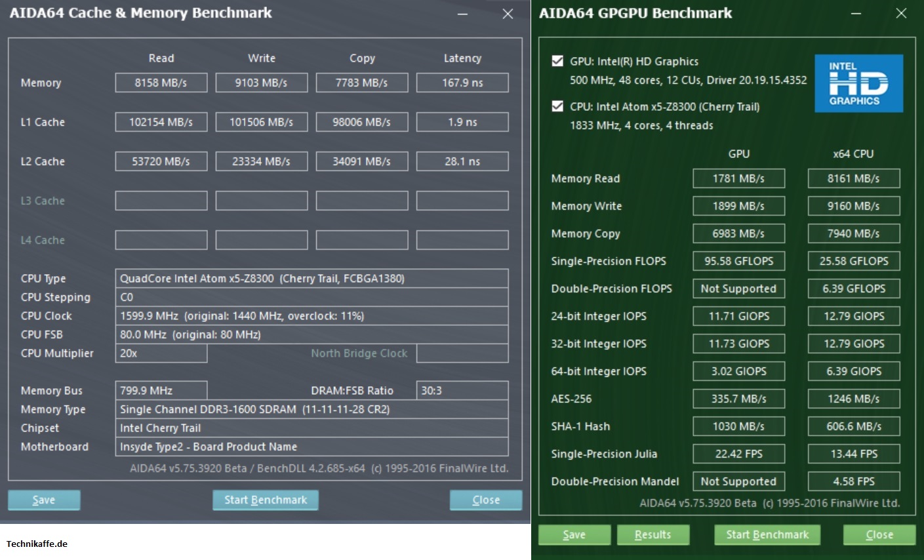
Task: Click CPU Stepping value C0
Action: pyautogui.click(x=311, y=297)
